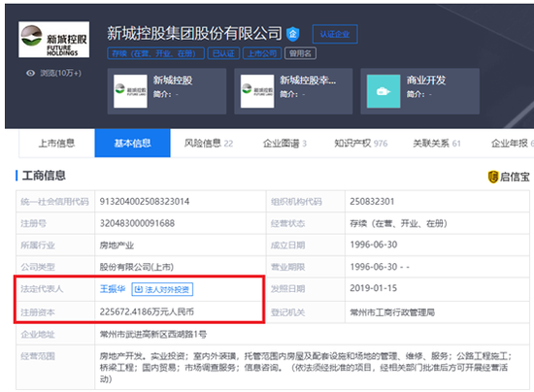Click the 启信宝 logo icon
Image resolution: width=534 pixels, height=392 pixels.
(x=493, y=177)
